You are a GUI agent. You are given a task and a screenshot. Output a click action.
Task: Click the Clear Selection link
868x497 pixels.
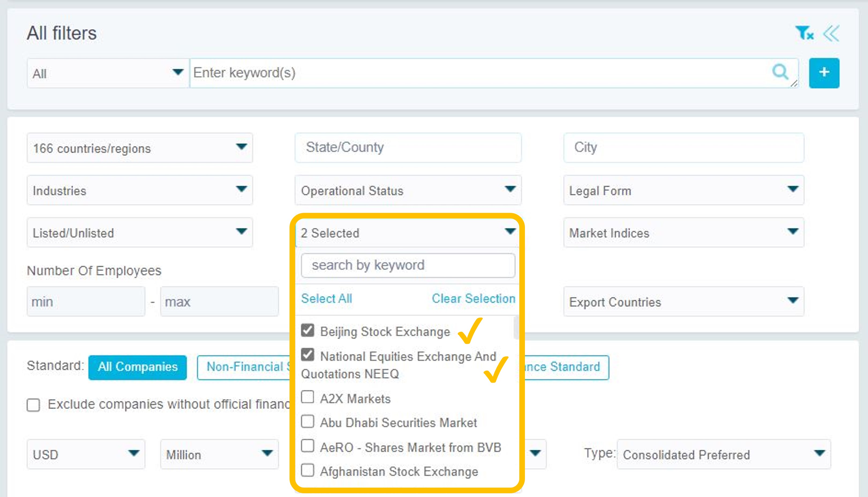[x=474, y=299]
